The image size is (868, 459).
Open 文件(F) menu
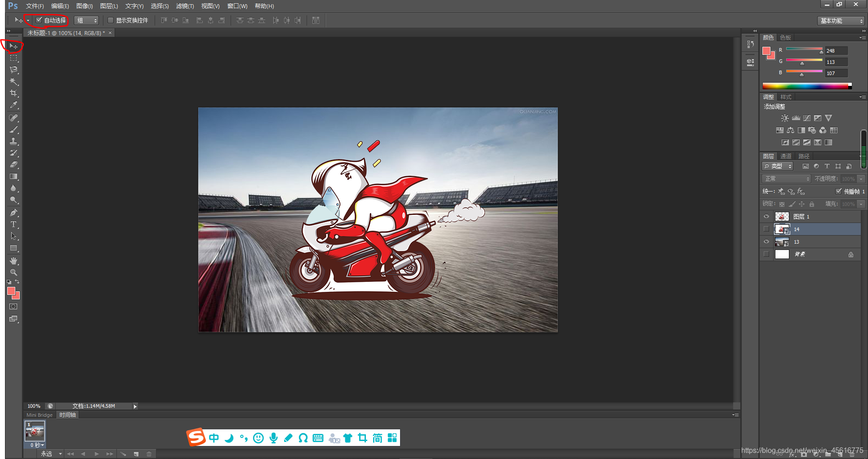click(35, 6)
